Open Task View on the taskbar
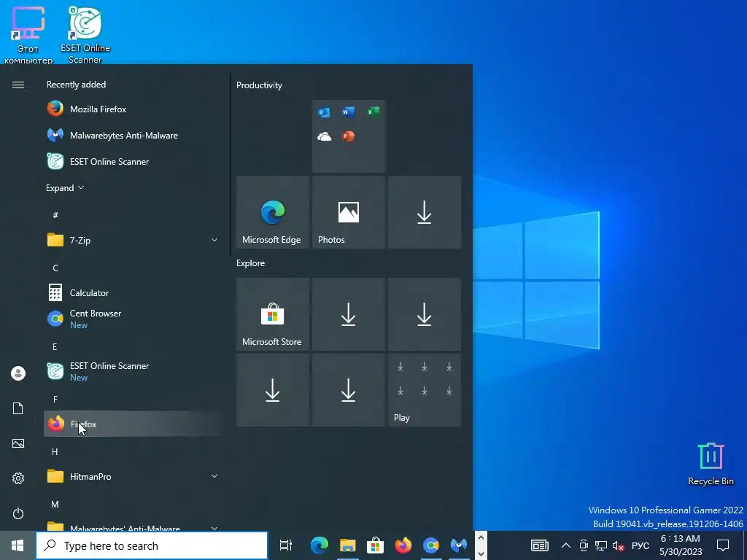Viewport: 747px width, 560px height. coord(286,545)
